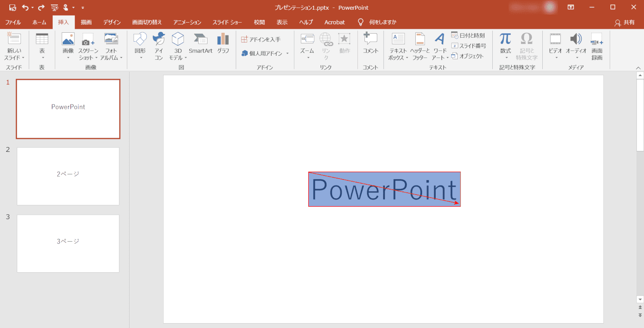Click the vertical scrollbar down arrow
The height and width of the screenshot is (328, 644).
[x=640, y=299]
